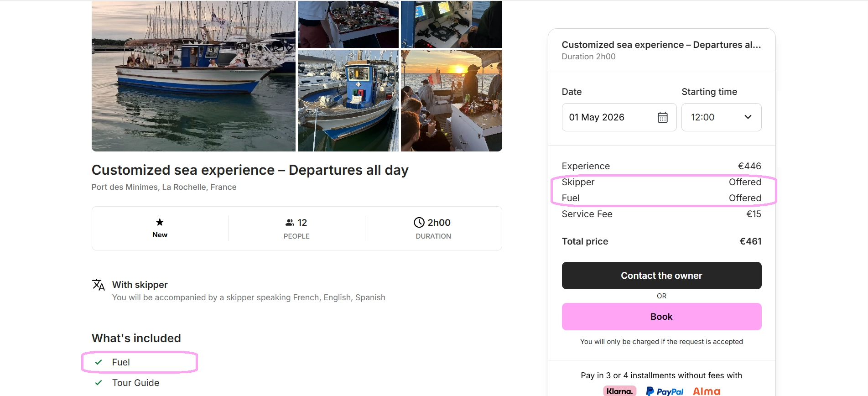
Task: Open the Starting time dropdown
Action: click(721, 118)
